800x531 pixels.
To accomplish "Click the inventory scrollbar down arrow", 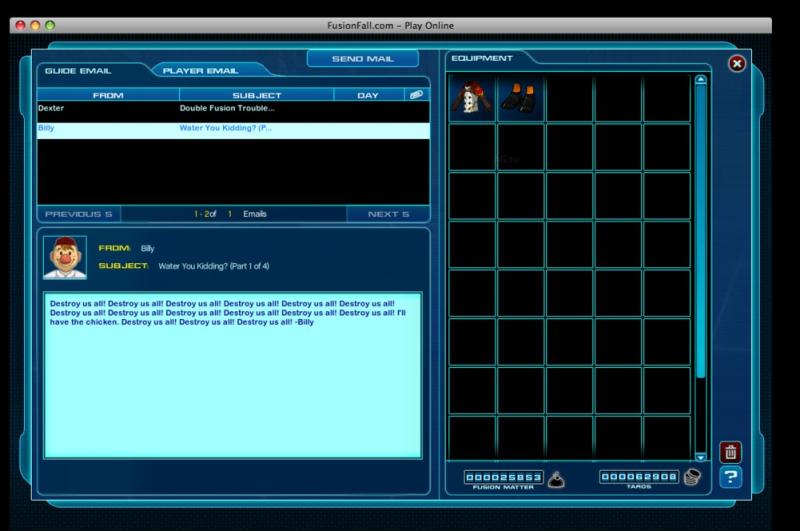I will click(701, 456).
